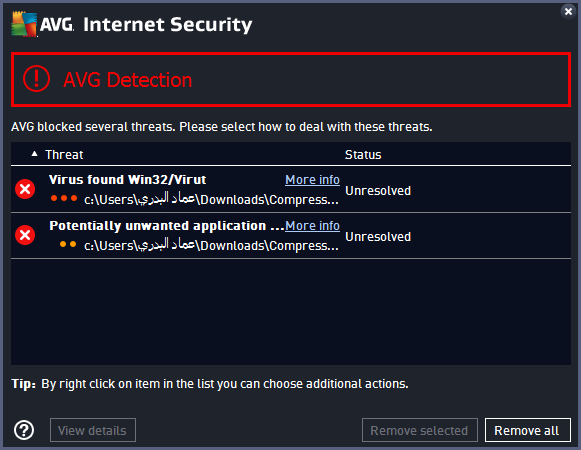Sort the list by the Threat column header
This screenshot has width=581, height=450.
64,155
